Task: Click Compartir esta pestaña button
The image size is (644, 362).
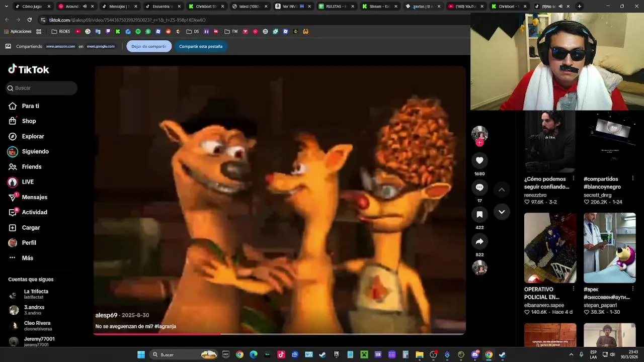Action: (x=201, y=46)
